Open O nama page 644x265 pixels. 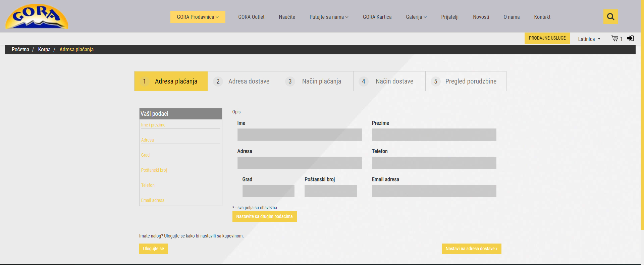click(512, 17)
